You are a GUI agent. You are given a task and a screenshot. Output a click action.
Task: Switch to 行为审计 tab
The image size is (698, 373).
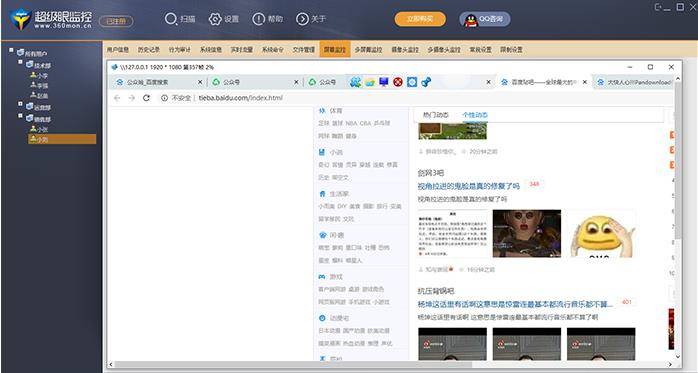180,49
